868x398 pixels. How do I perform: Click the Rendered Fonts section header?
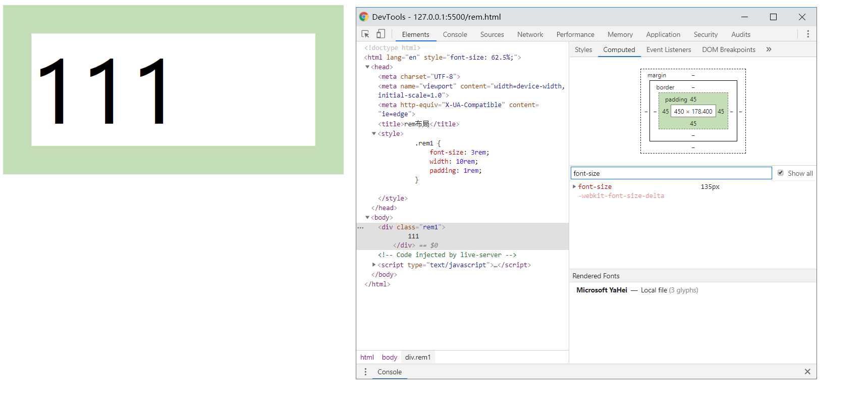693,276
